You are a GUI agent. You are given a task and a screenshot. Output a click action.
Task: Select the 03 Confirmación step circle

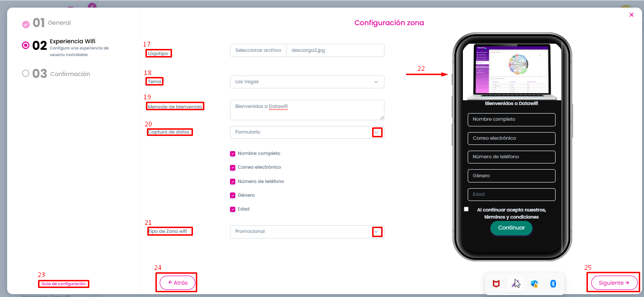click(x=26, y=73)
